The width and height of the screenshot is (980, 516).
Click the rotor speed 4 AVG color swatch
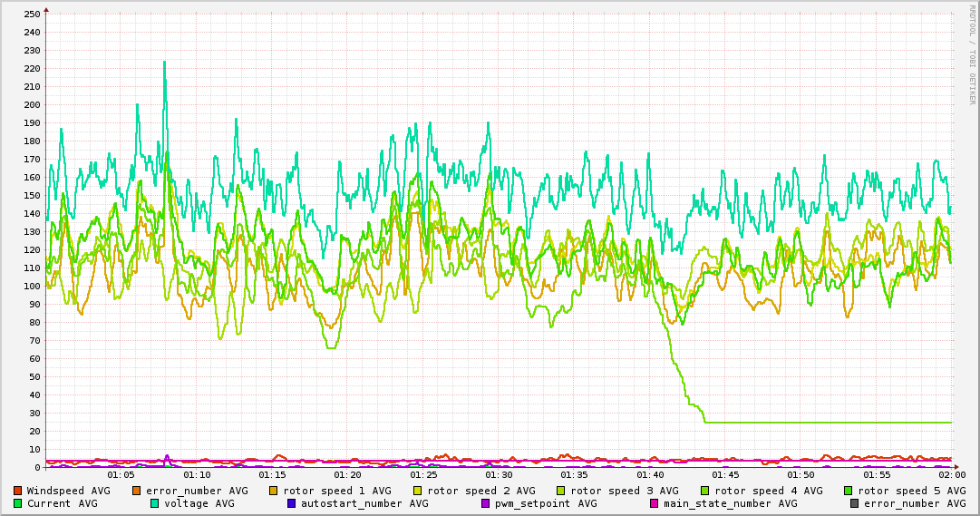(x=705, y=491)
